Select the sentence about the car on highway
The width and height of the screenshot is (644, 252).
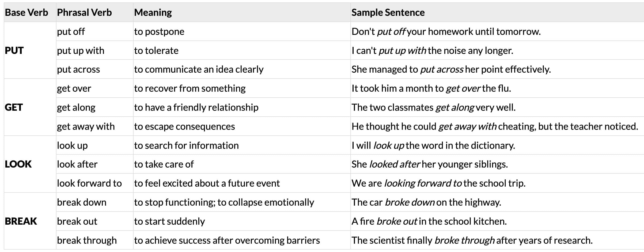426,202
